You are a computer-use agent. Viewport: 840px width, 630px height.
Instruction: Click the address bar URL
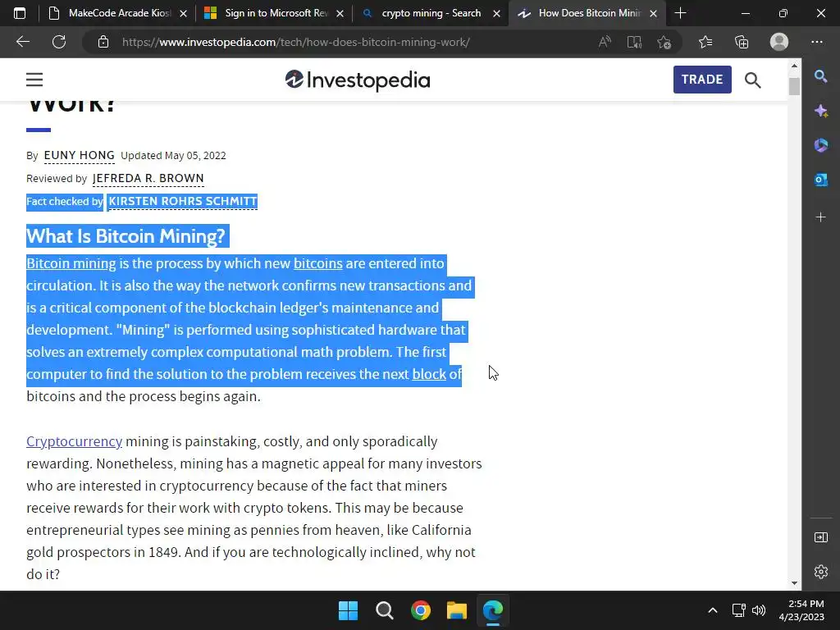[295, 42]
